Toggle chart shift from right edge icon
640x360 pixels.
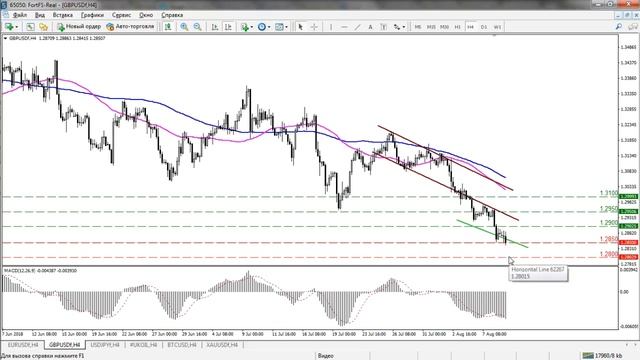228,27
